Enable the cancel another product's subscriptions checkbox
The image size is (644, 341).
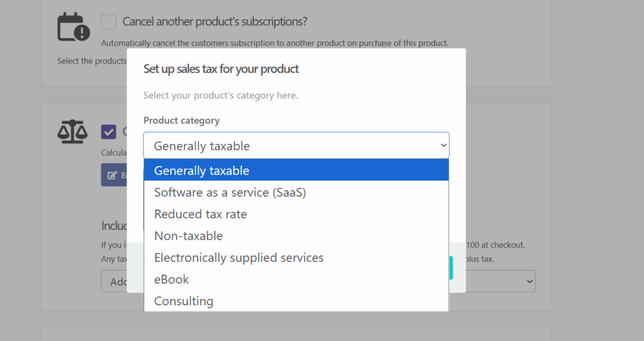click(109, 22)
